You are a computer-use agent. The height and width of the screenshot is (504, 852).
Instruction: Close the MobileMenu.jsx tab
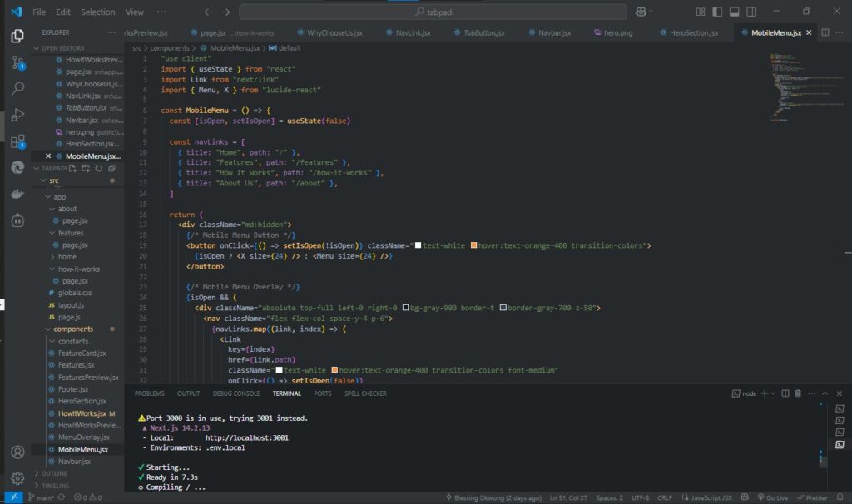coord(809,32)
